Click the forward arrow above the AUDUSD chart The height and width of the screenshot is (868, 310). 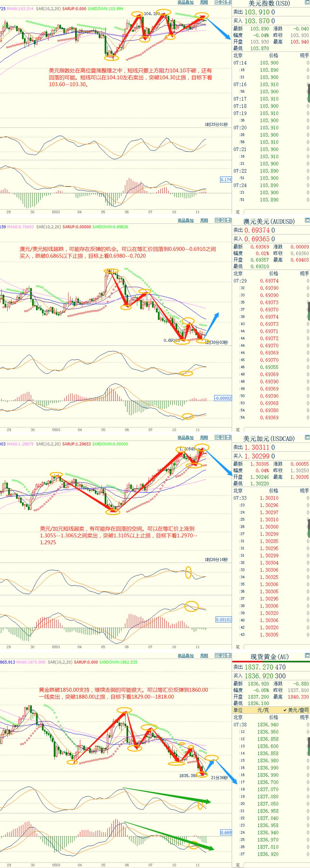pyautogui.click(x=223, y=220)
